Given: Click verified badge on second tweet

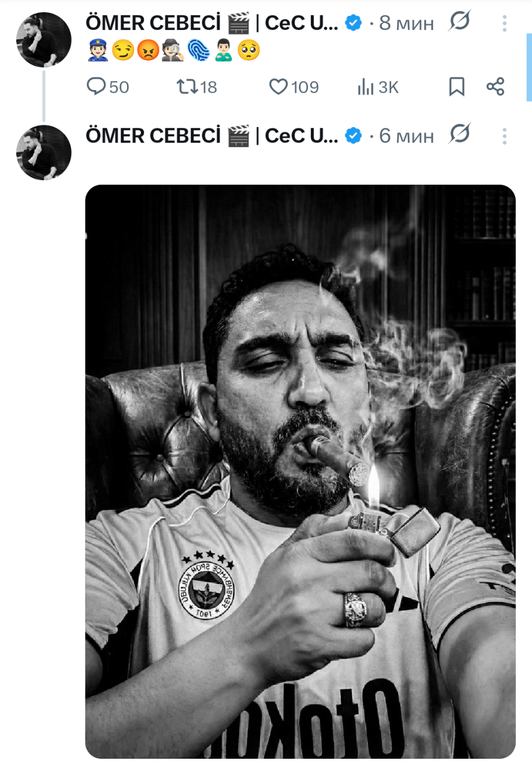Looking at the screenshot, I should click(x=353, y=136).
